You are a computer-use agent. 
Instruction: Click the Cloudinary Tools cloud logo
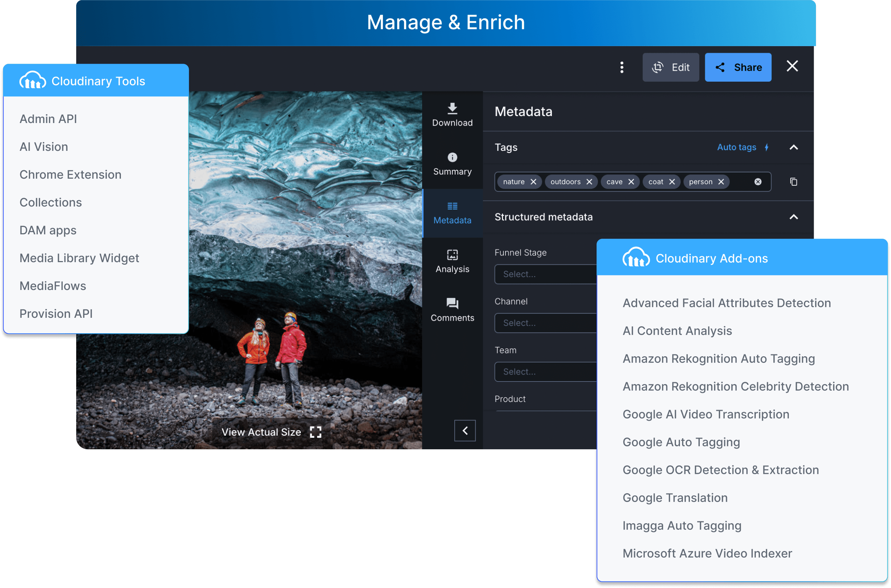(x=33, y=81)
